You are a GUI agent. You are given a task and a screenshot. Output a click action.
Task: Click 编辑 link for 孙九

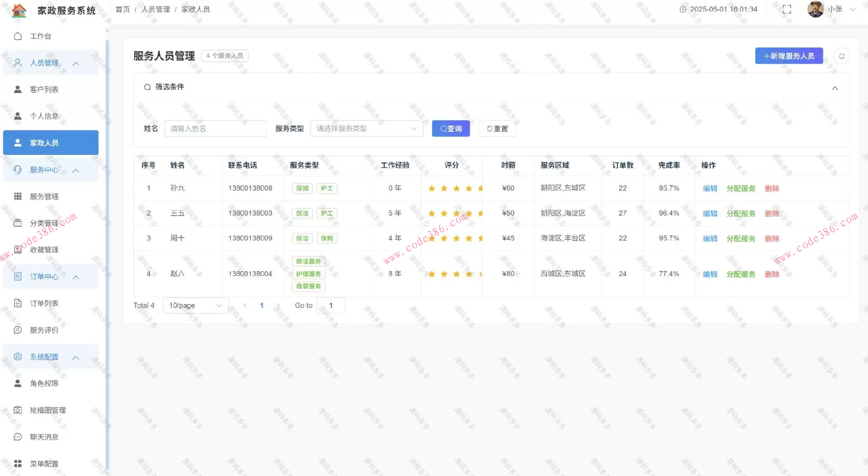[710, 188]
